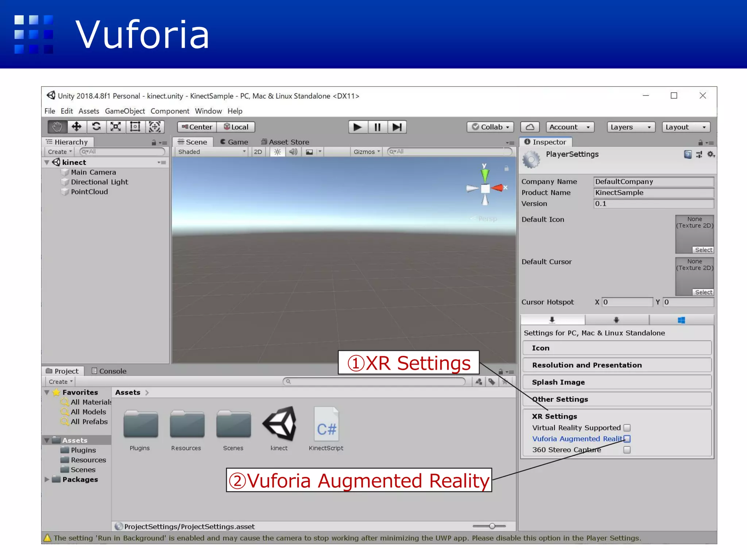Expand the Icon settings section
This screenshot has height=560, width=747.
click(617, 348)
